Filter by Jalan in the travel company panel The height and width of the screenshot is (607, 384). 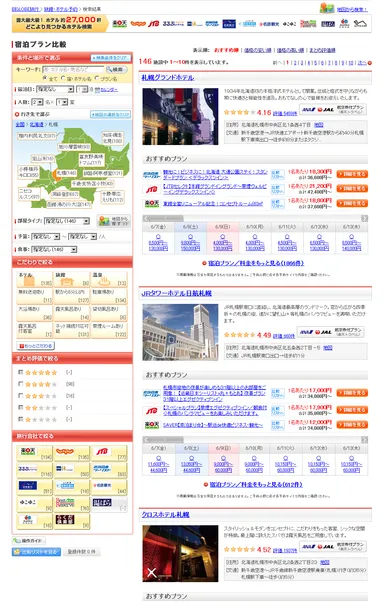click(72, 453)
